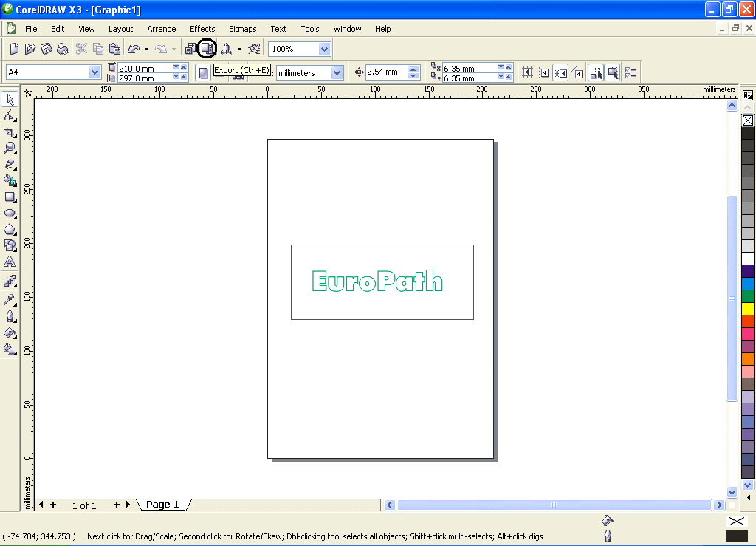
Task: Create a new document
Action: 15,49
